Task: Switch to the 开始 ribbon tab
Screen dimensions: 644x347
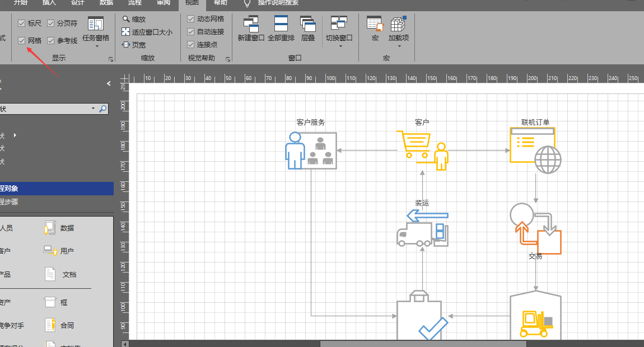Action: [21, 2]
